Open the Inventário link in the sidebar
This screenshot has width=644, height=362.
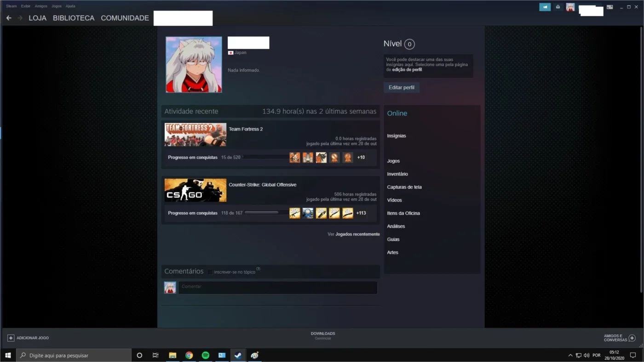pyautogui.click(x=397, y=174)
